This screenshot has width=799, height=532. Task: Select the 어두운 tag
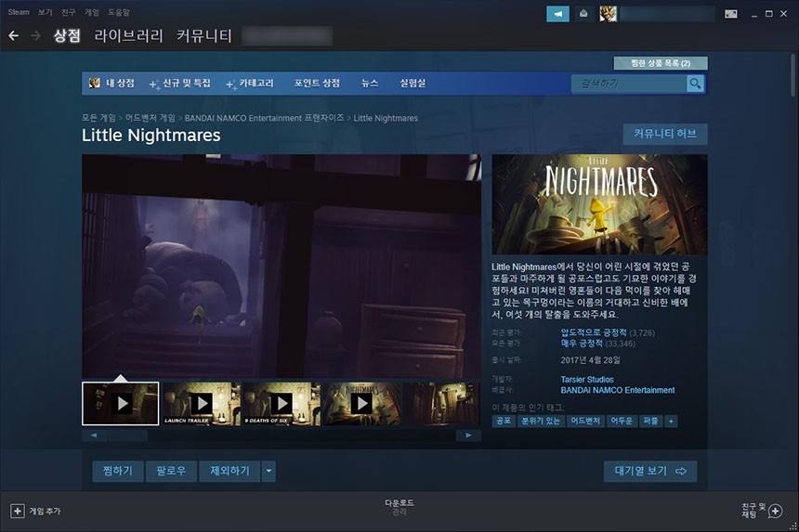coord(622,421)
